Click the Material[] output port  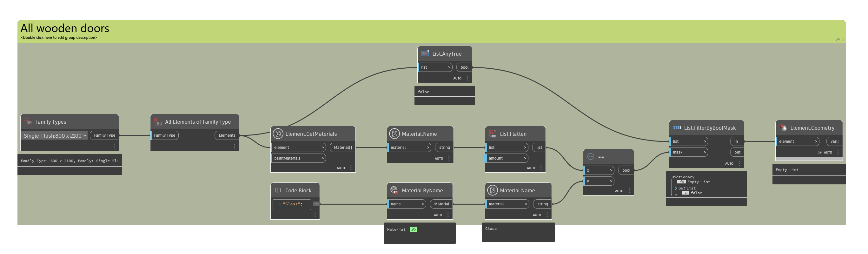click(x=343, y=148)
